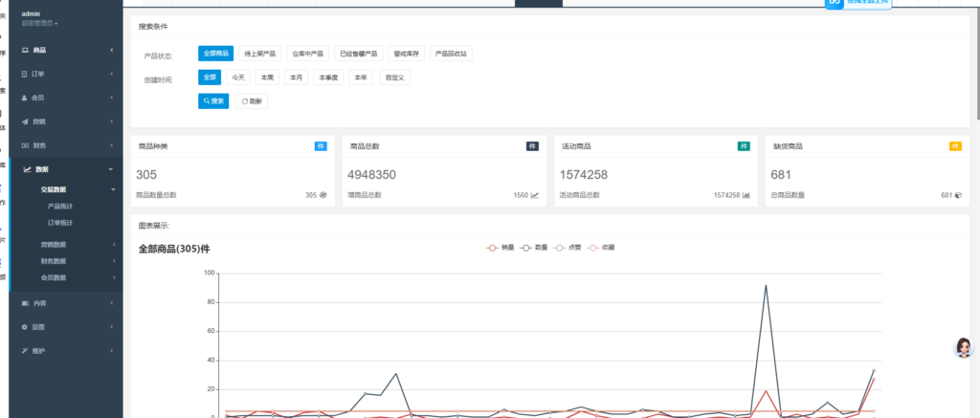Screen dimensions: 980x418
Task: Click the active dark tab in top bar
Action: click(539, 3)
